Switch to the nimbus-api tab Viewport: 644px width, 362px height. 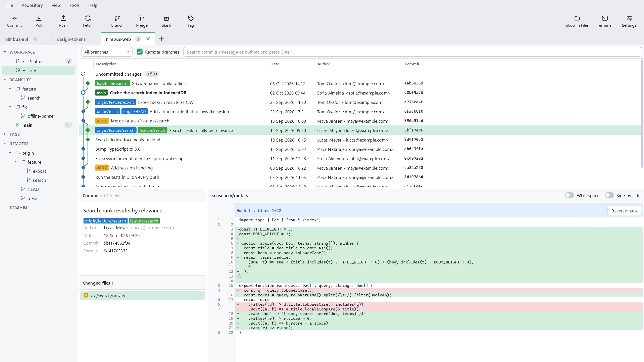tap(17, 39)
